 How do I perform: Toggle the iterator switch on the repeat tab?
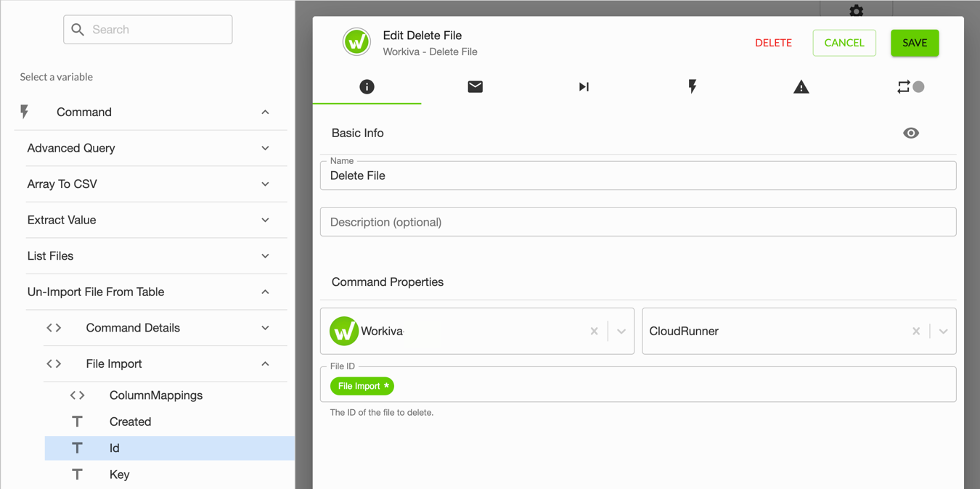coord(918,86)
